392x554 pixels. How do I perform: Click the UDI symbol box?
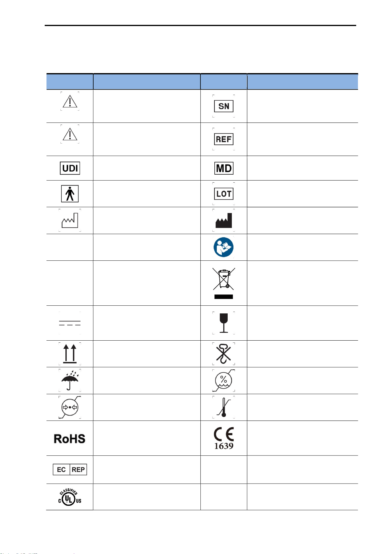pos(70,168)
